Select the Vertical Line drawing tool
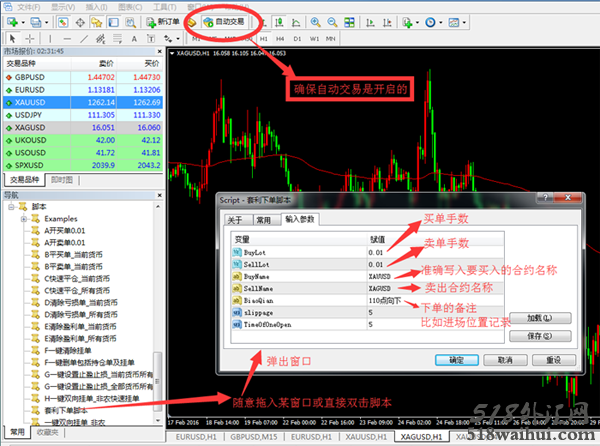The width and height of the screenshot is (600, 446). [50, 38]
